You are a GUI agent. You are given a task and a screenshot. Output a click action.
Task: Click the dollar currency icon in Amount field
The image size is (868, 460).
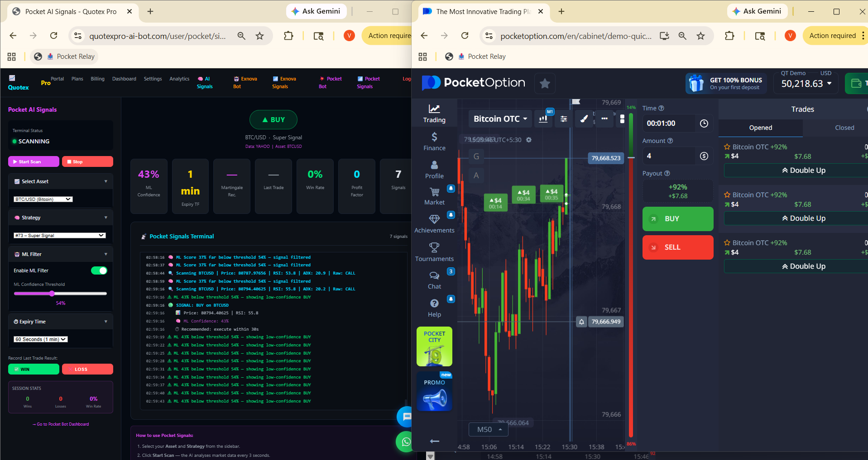(704, 156)
